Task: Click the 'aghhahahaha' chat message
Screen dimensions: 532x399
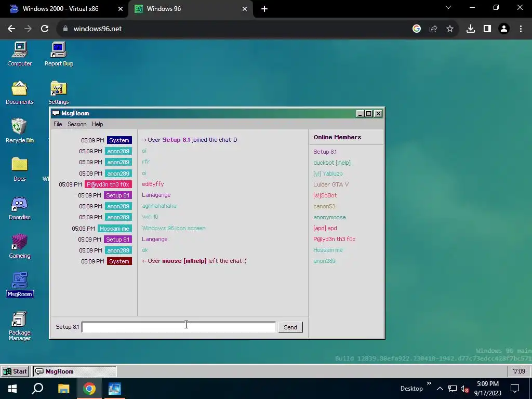Action: click(159, 206)
